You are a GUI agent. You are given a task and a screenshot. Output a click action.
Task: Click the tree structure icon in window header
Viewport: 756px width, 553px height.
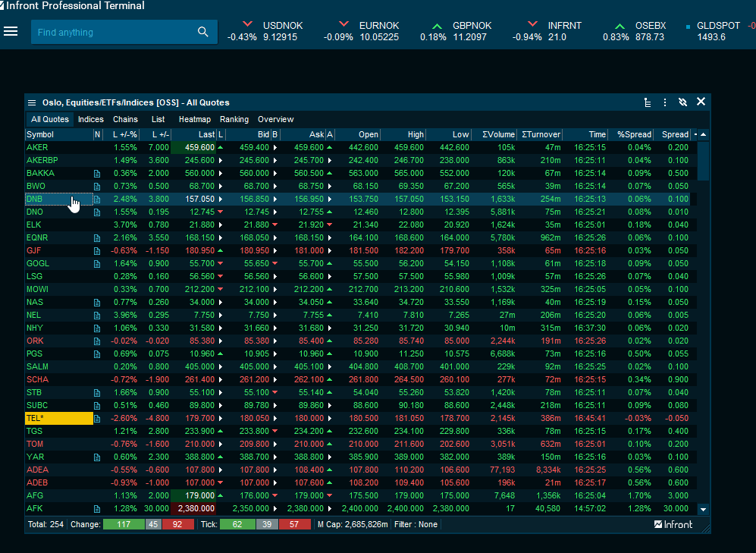click(x=647, y=102)
